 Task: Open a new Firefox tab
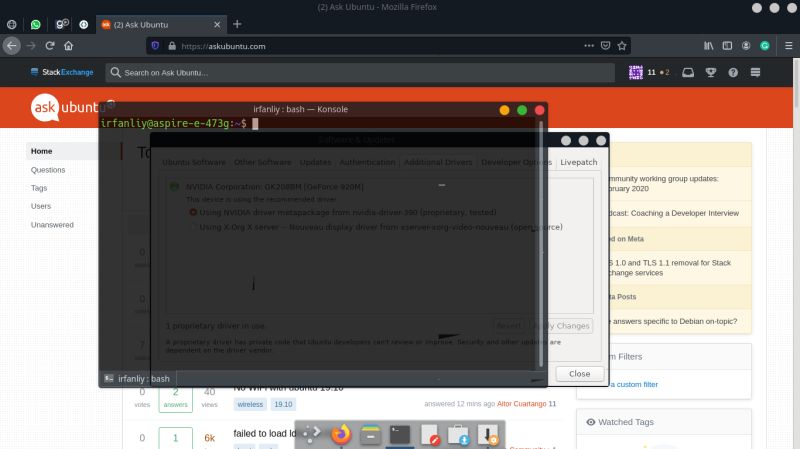tap(237, 24)
